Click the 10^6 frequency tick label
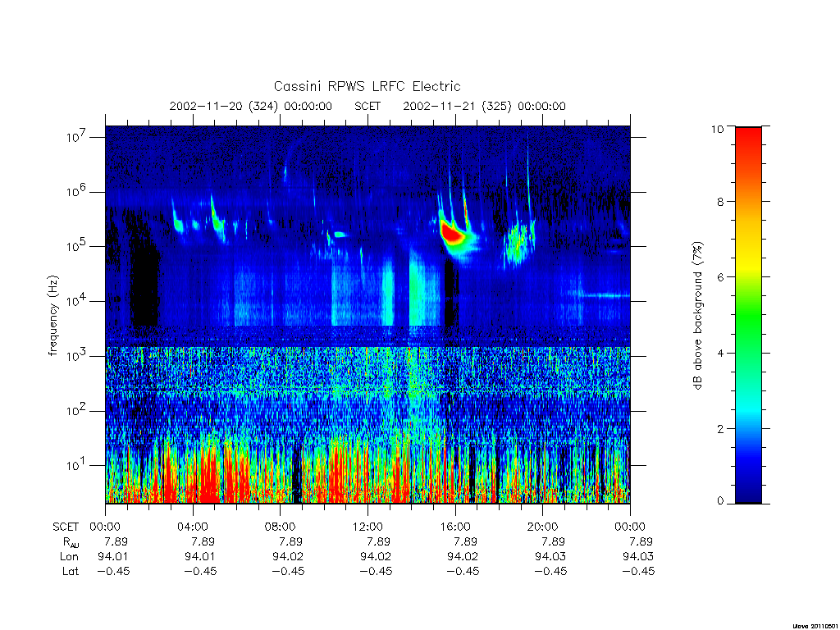 [x=77, y=192]
